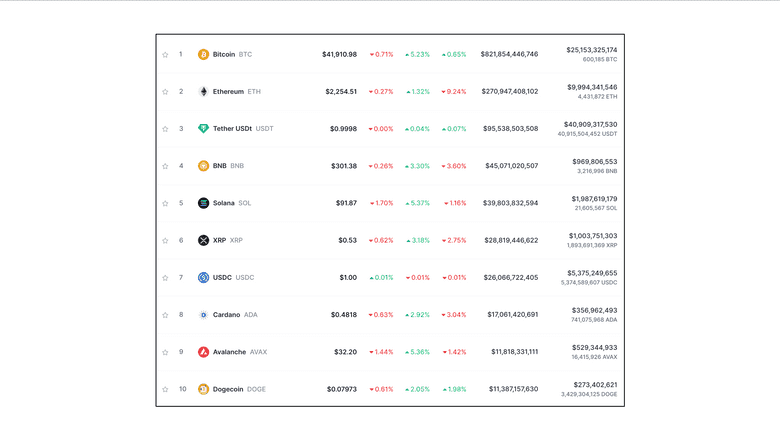Click the XRP logo icon
780x440 pixels.
pyautogui.click(x=204, y=240)
